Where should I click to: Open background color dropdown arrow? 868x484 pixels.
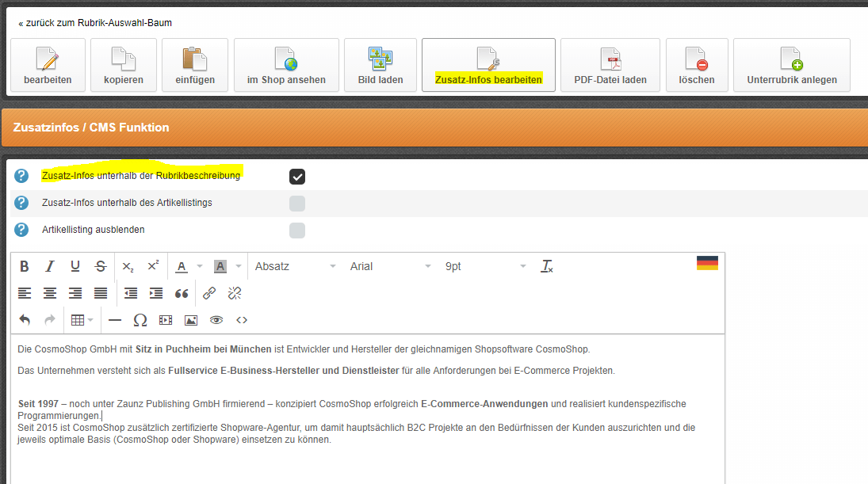point(239,267)
